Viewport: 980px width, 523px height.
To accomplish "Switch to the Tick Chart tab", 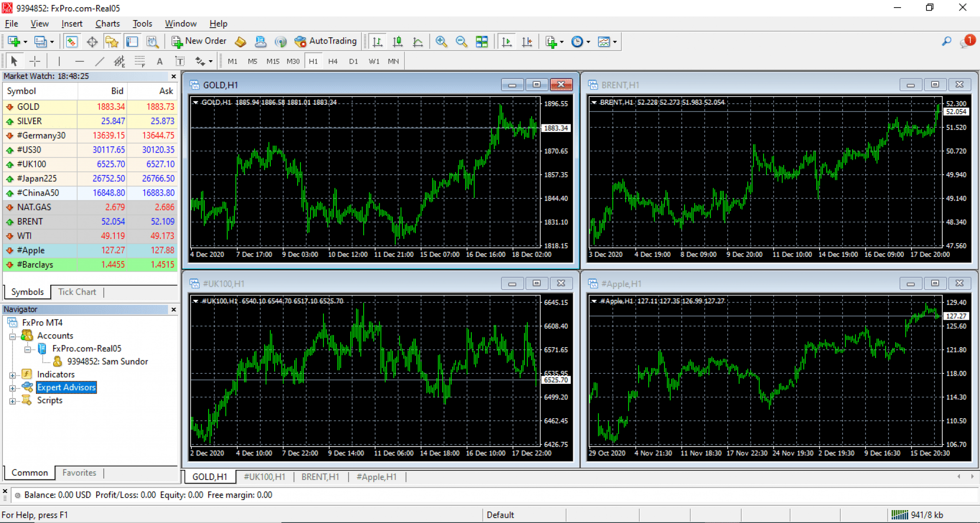I will pos(77,292).
